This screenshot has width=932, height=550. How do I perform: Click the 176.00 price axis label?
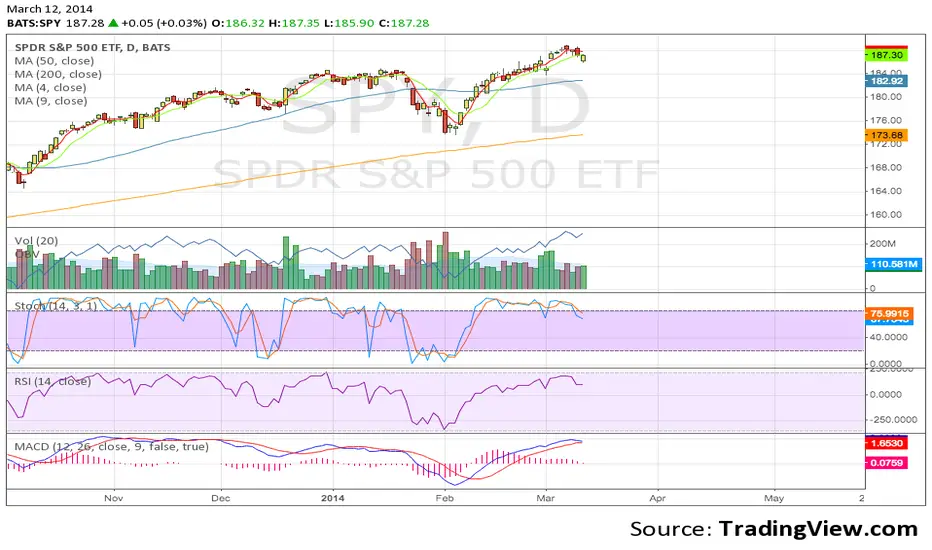(886, 120)
